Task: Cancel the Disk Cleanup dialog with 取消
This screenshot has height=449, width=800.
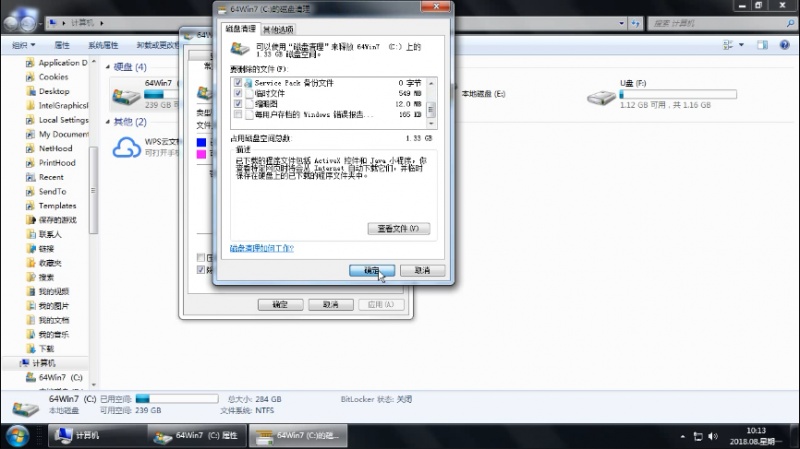Action: [422, 270]
